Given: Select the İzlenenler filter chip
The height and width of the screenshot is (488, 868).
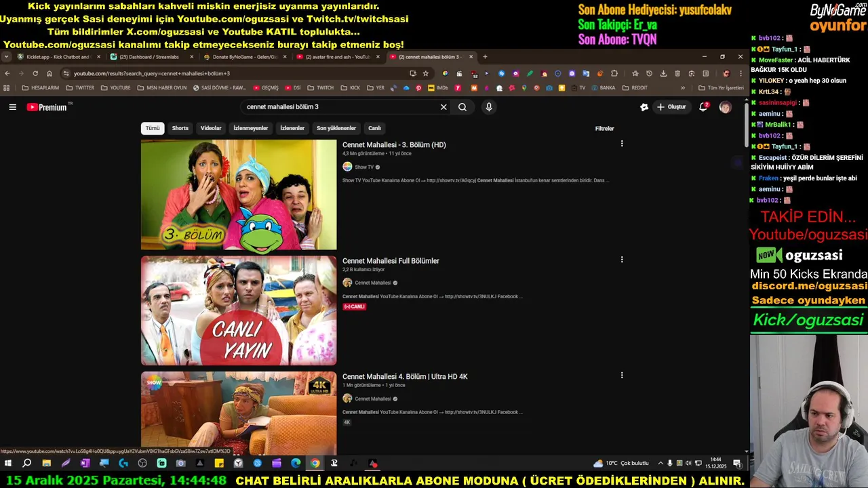Looking at the screenshot, I should pos(292,128).
